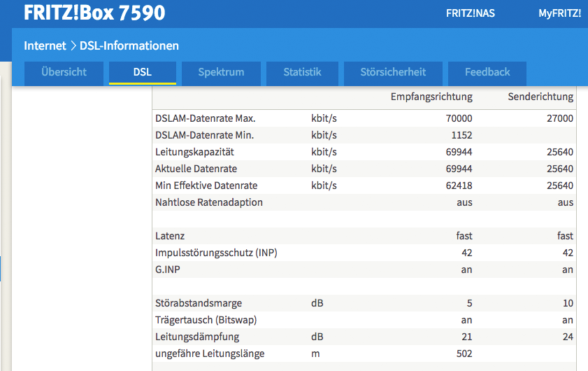Image resolution: width=588 pixels, height=371 pixels.
Task: Click the Störabstandsmarge row label
Action: (199, 303)
